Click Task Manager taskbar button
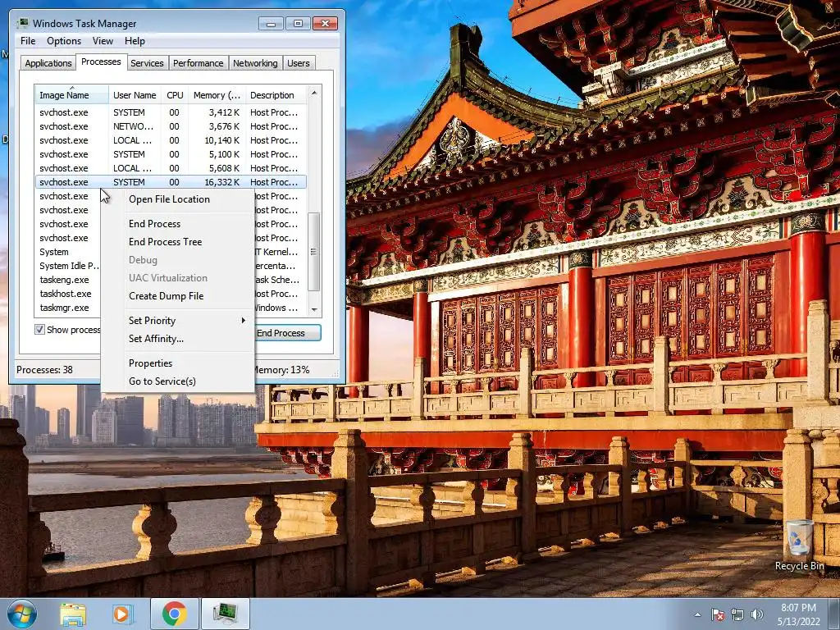 point(226,614)
